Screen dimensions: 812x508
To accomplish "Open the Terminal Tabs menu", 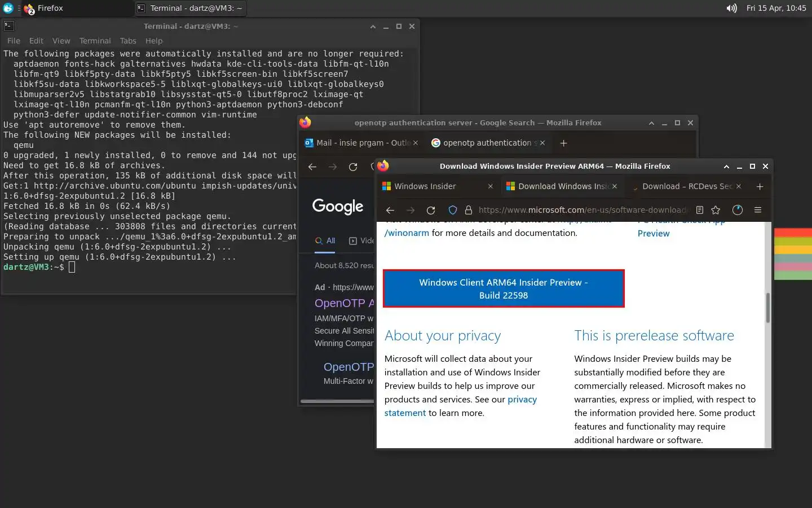I will tap(128, 41).
